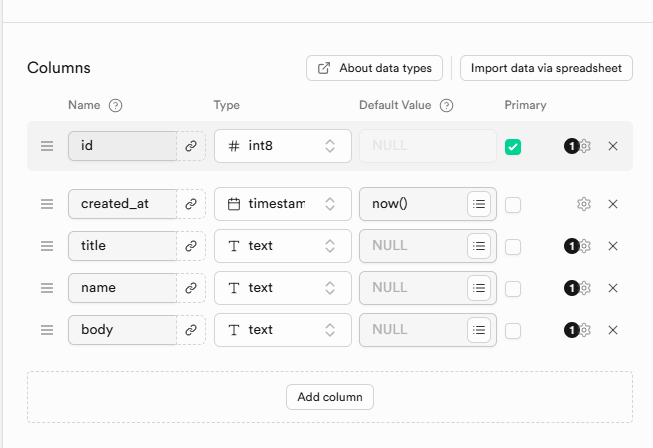Uncheck the Primary checkbox for id

pyautogui.click(x=513, y=147)
